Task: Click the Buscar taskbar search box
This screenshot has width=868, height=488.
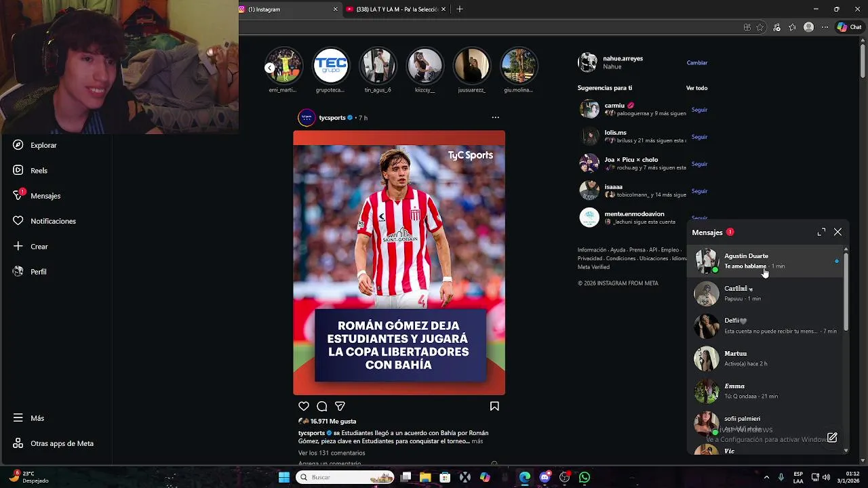Action: (x=347, y=477)
